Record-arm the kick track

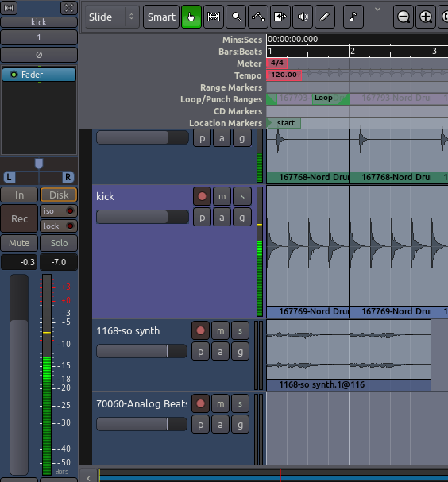pos(202,196)
